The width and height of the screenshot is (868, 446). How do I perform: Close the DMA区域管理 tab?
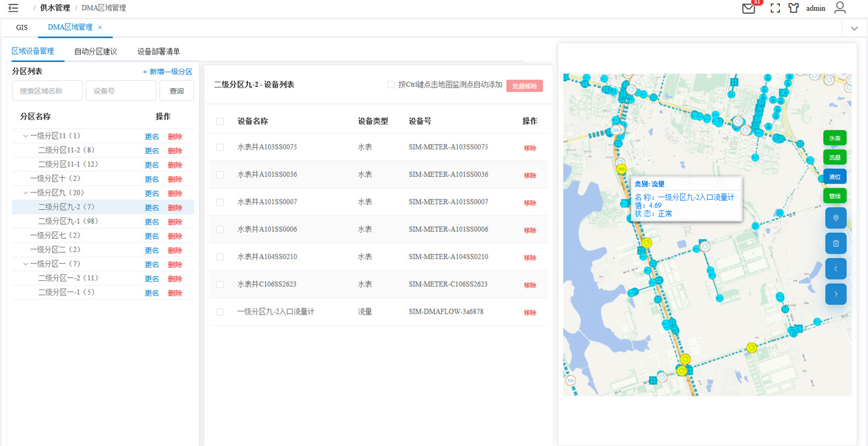click(100, 28)
